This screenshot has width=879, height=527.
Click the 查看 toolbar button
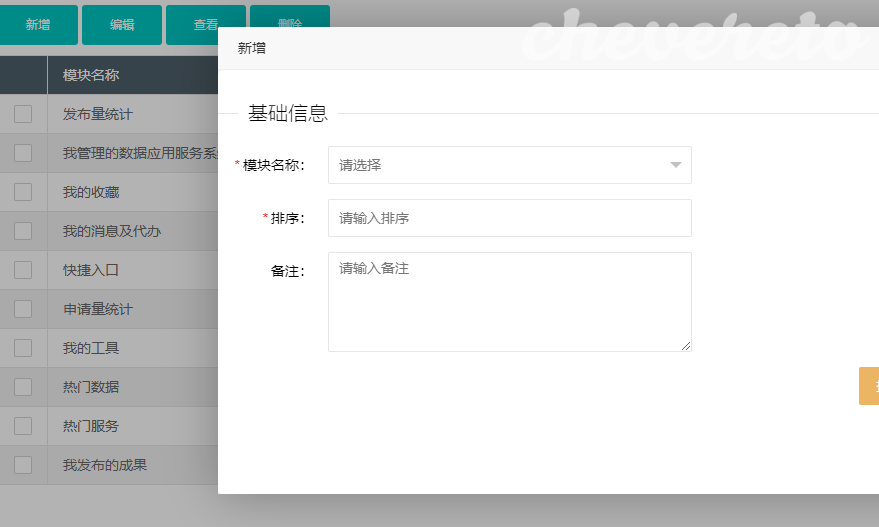205,25
